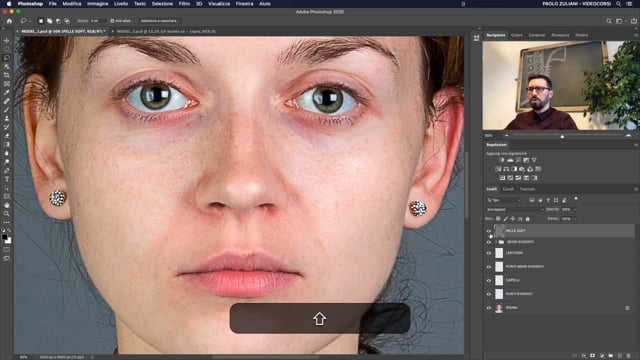This screenshot has height=360, width=640.
Task: Open Spotlight search in macOS menu bar
Action: pyautogui.click(x=619, y=4)
